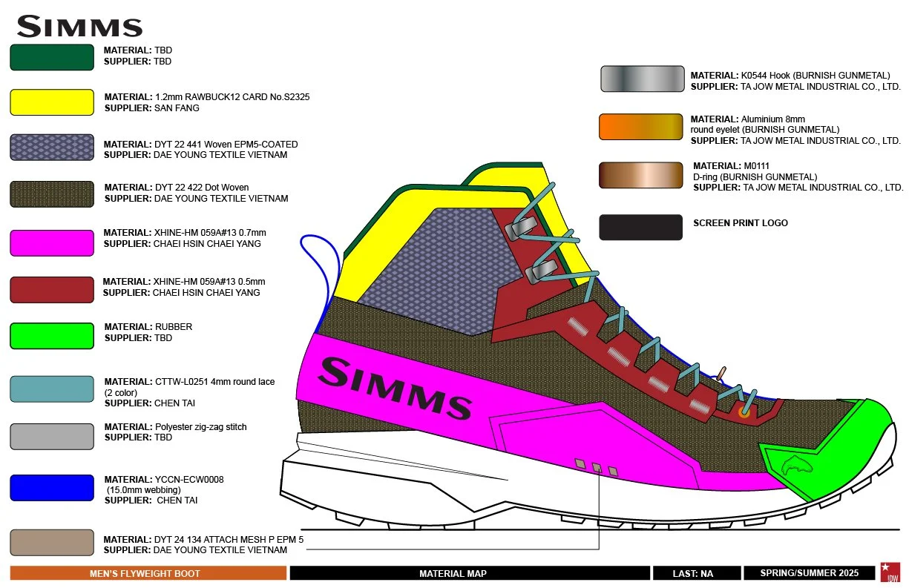Click 'XHINE-HM 059A#13 0.7mm' text
The width and height of the screenshot is (909, 588).
tap(209, 233)
